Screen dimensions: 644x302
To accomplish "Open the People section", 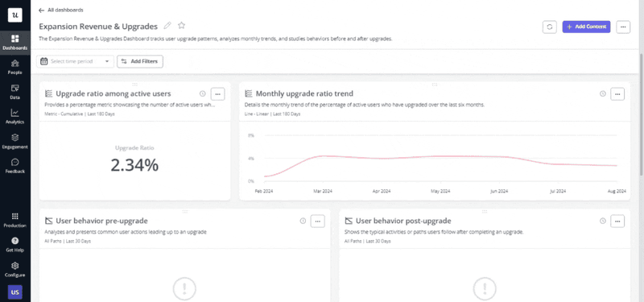I will [14, 68].
